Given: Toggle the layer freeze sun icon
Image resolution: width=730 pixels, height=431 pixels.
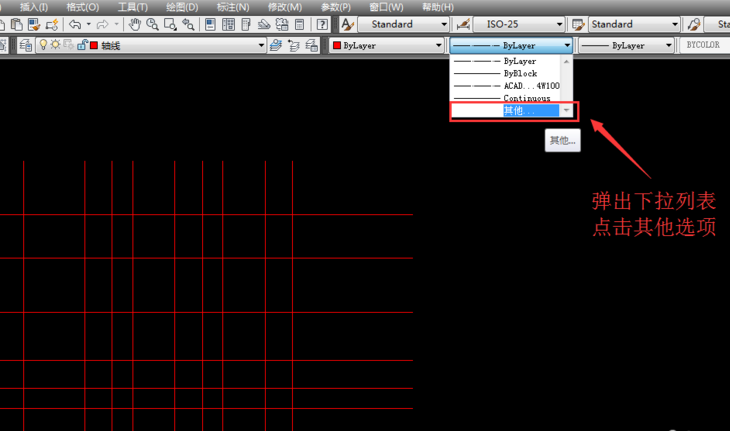Looking at the screenshot, I should tap(55, 45).
